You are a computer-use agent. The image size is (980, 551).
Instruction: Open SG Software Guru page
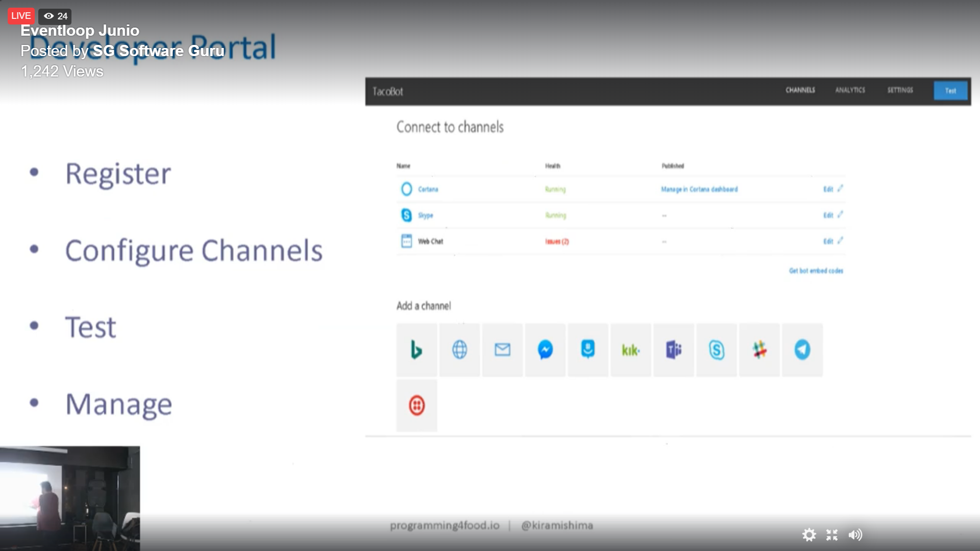159,51
